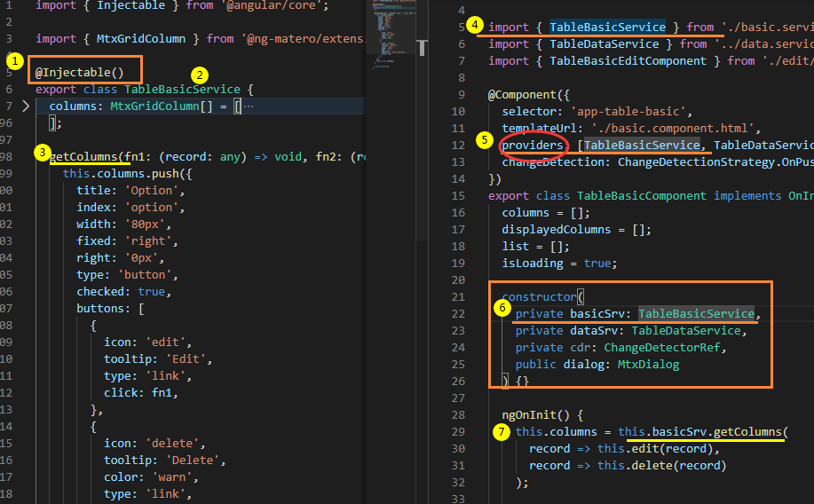The image size is (814, 504).
Task: Click the yellow annotation marker 7
Action: (501, 432)
